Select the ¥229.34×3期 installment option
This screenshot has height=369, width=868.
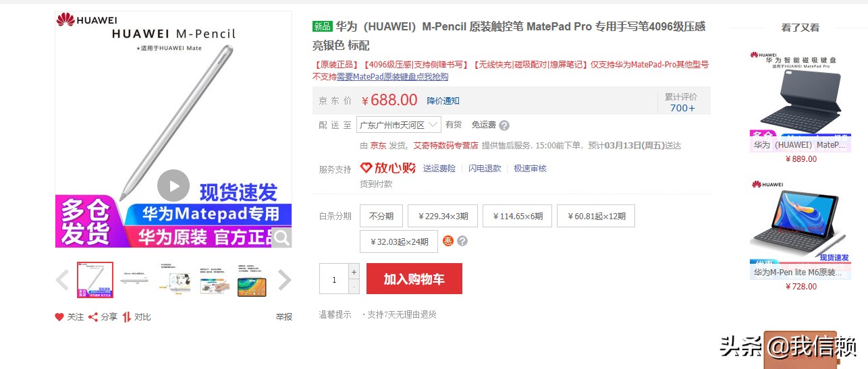click(443, 217)
